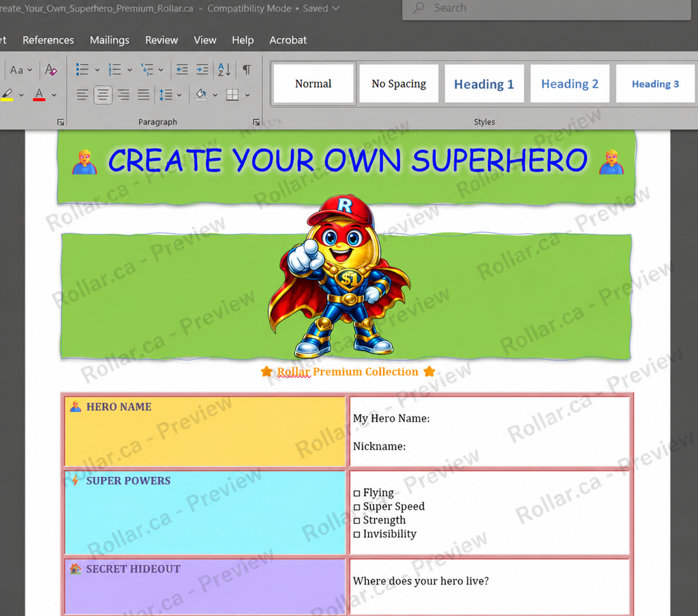This screenshot has height=616, width=698.
Task: Click the Shading paint bucket icon
Action: pyautogui.click(x=201, y=94)
